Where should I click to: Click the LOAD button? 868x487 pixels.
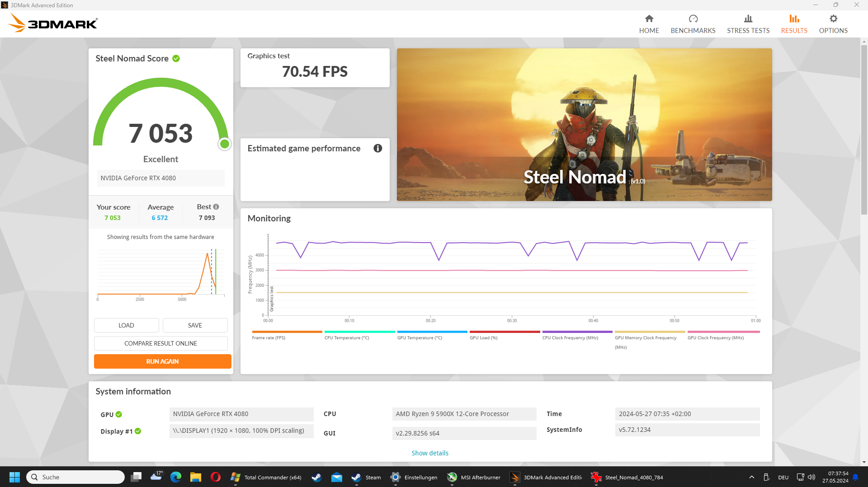126,325
